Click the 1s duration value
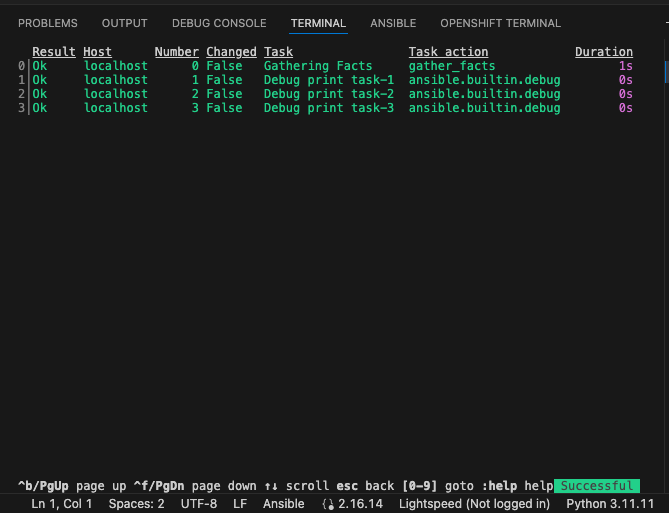The height and width of the screenshot is (513, 669). (626, 66)
